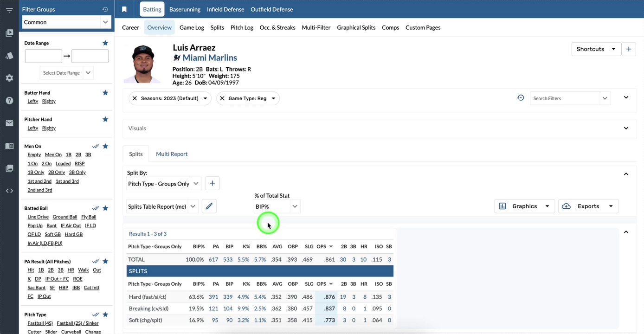Viewport: 644px width, 334px height.
Task: Open the Miami Marlins team link
Action: tap(210, 58)
